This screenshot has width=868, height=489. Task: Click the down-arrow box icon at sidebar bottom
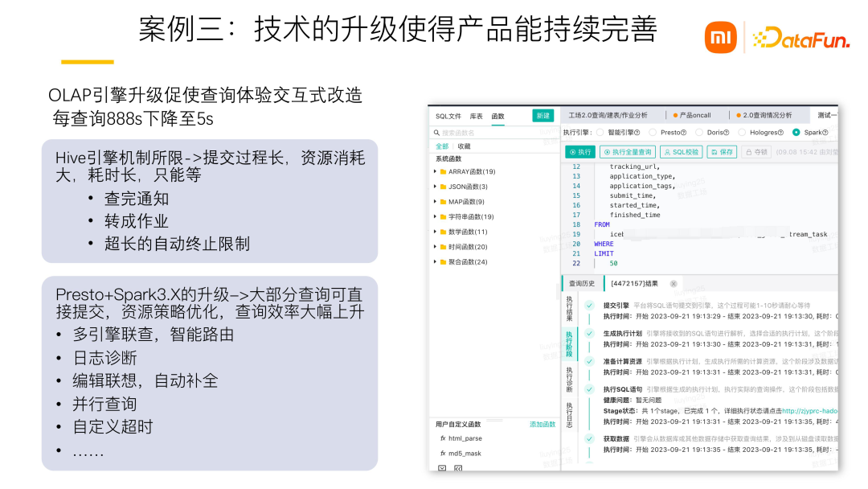[x=442, y=469]
